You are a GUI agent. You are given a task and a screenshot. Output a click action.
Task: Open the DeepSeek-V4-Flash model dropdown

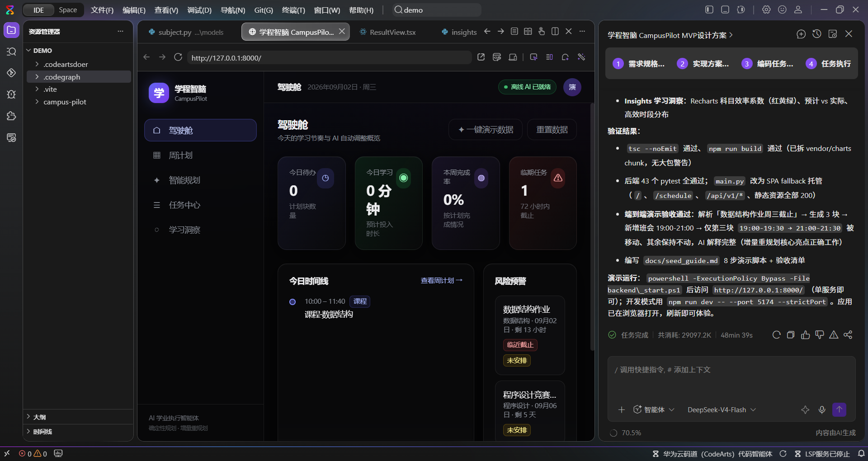[x=722, y=409]
